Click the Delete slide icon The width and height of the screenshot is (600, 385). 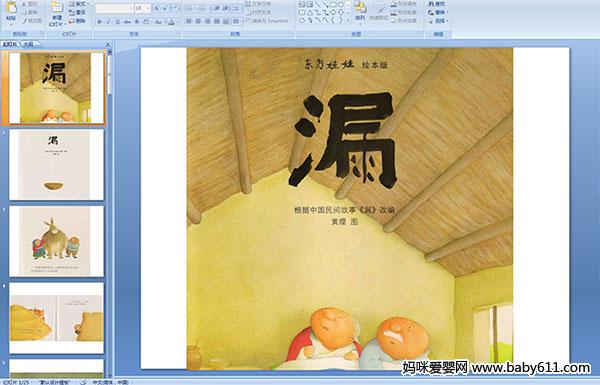tap(77, 21)
